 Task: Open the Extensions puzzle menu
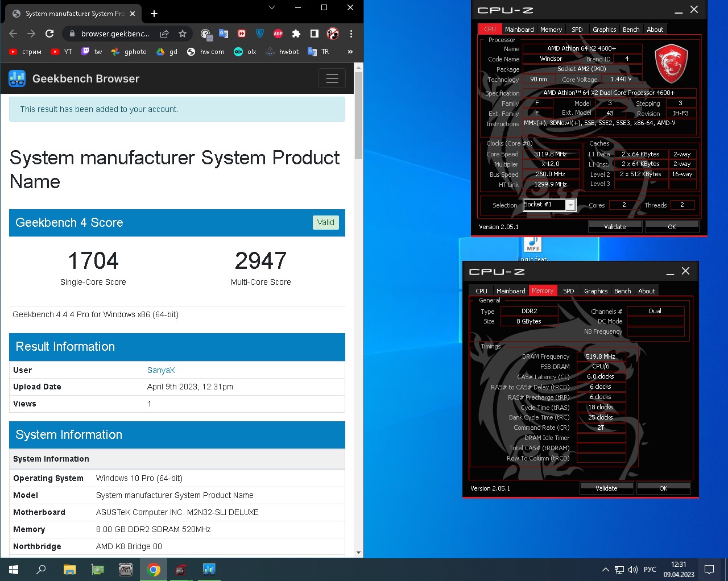click(296, 34)
